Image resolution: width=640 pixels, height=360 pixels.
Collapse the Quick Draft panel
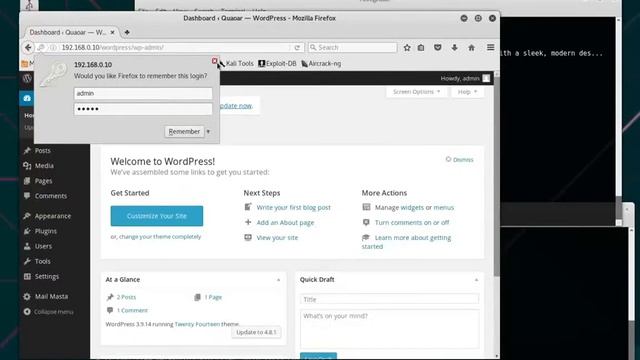point(476,280)
